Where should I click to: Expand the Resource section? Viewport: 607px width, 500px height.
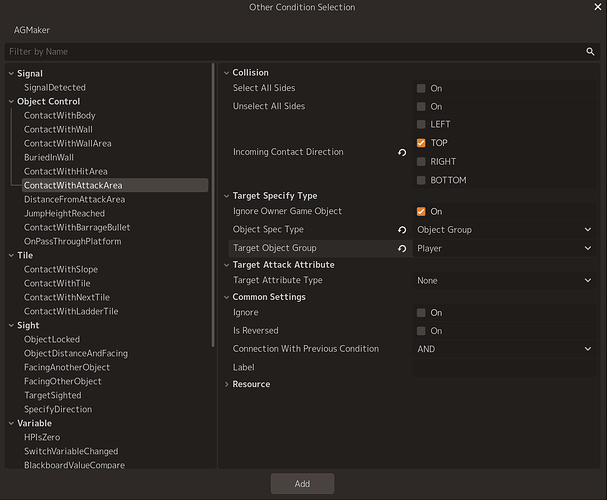click(x=226, y=384)
